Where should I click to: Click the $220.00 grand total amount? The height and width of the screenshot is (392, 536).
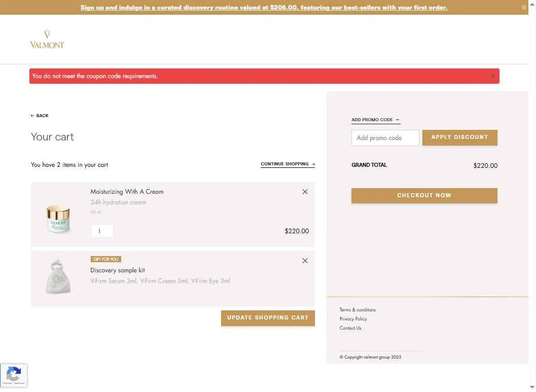coord(485,166)
